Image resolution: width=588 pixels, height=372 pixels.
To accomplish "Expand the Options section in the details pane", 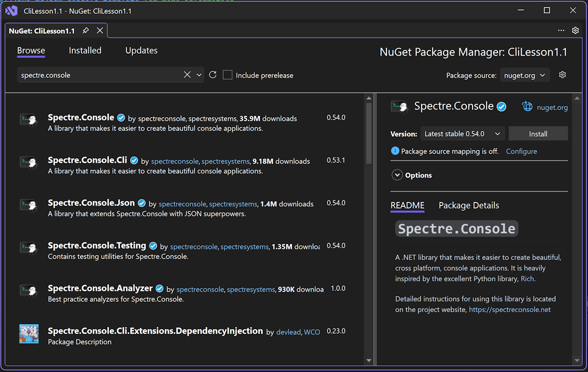I will click(397, 175).
